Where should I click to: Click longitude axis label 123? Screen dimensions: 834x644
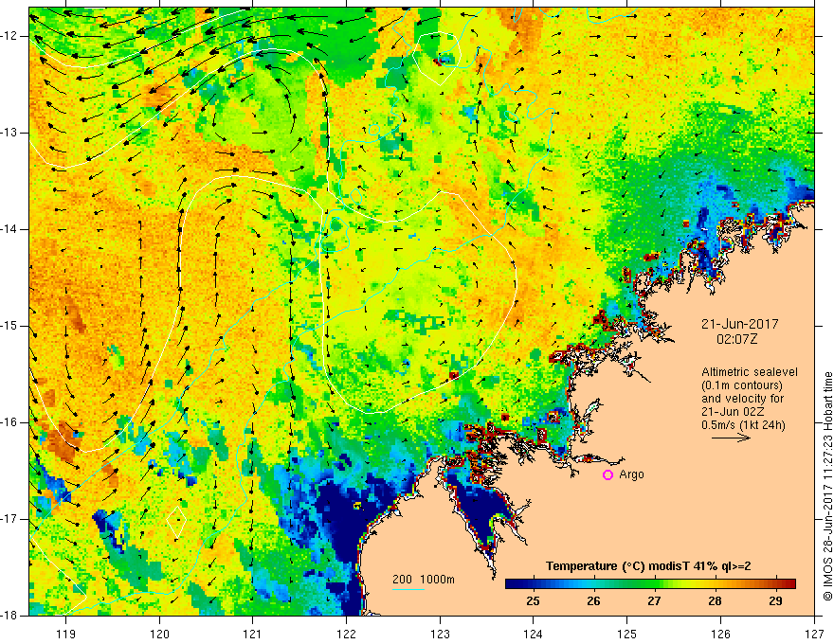pos(440,634)
